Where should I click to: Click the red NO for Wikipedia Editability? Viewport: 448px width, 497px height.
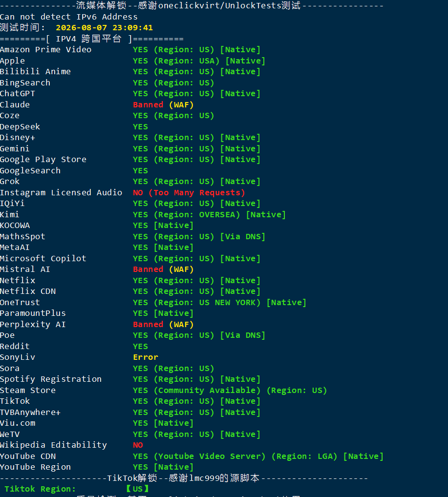click(138, 445)
